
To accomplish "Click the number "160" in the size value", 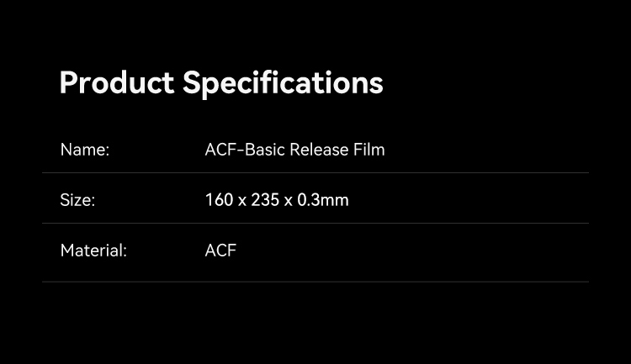I will pos(219,200).
